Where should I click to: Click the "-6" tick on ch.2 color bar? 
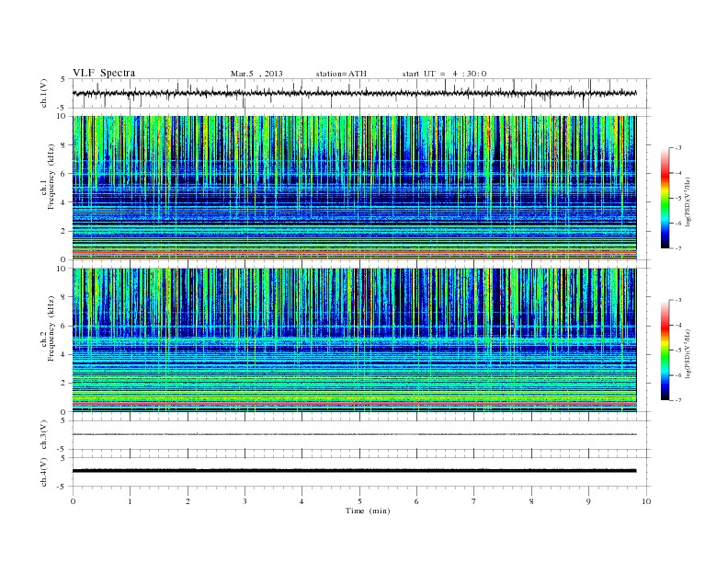[678, 375]
